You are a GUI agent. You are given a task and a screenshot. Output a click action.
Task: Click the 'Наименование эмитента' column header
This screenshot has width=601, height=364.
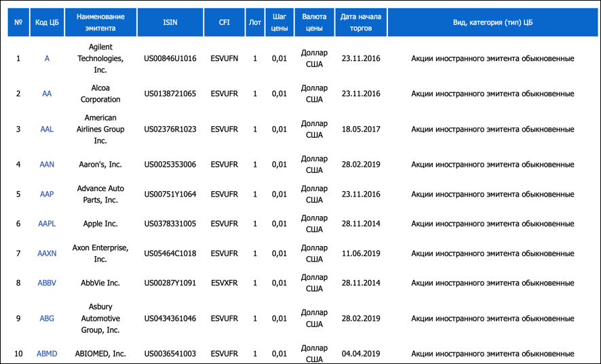[x=100, y=22]
